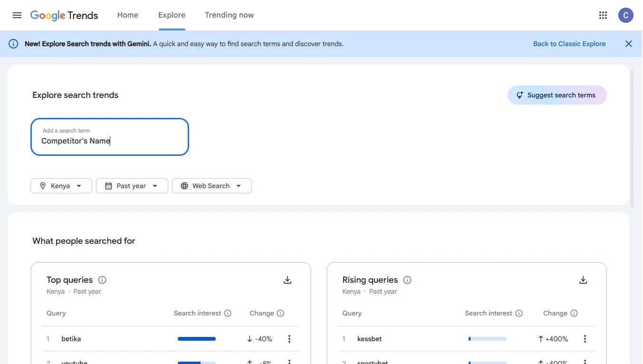Click the info icon in the Gemini banner
The image size is (643, 364).
click(13, 44)
